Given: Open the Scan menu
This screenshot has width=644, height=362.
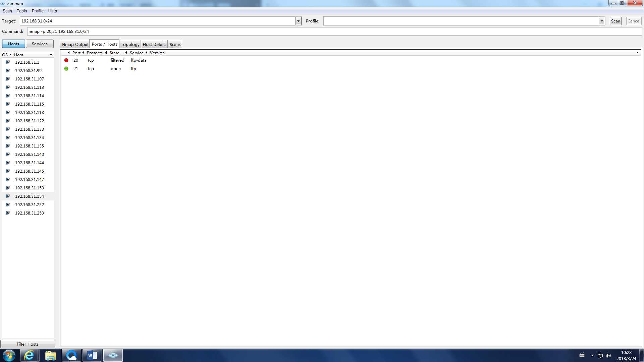Looking at the screenshot, I should click(7, 11).
